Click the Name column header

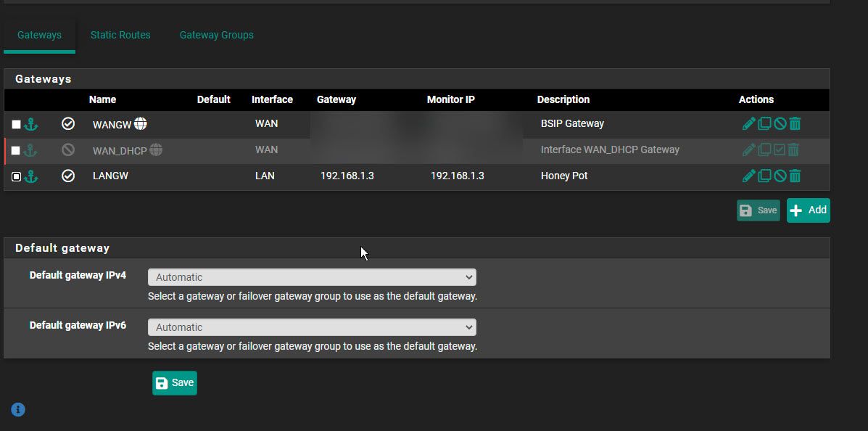pos(102,99)
